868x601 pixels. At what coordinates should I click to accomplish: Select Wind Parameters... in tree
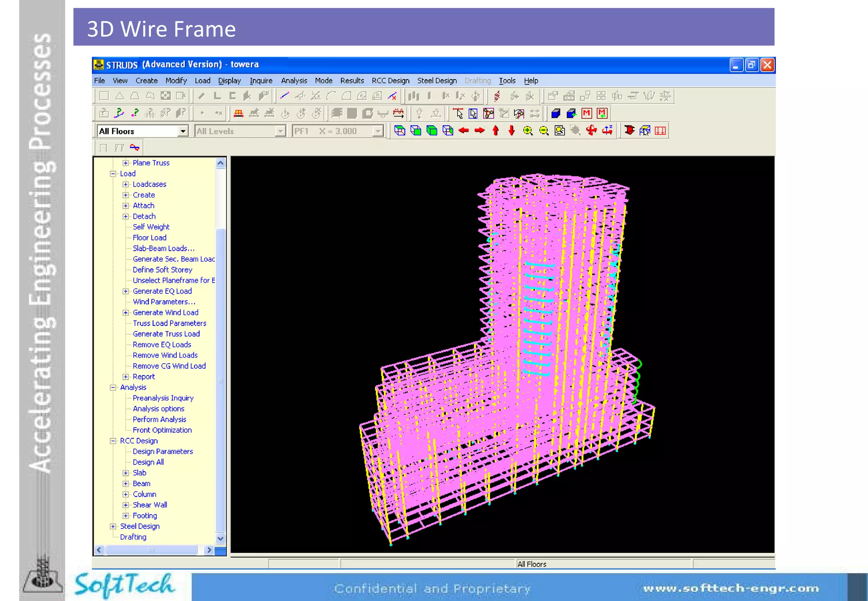point(164,302)
